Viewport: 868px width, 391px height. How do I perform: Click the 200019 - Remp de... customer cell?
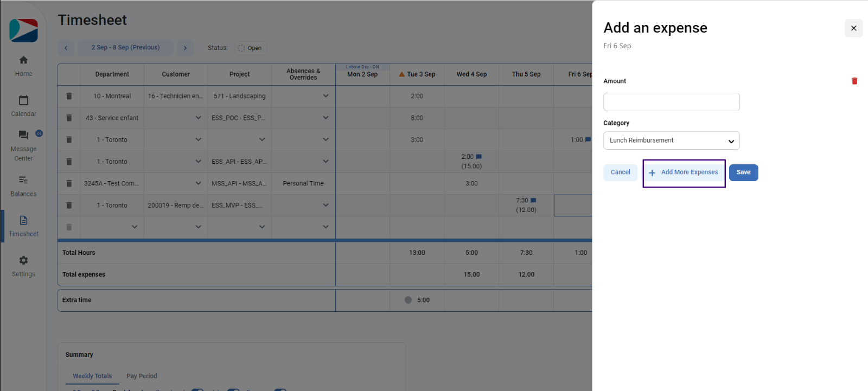[176, 205]
